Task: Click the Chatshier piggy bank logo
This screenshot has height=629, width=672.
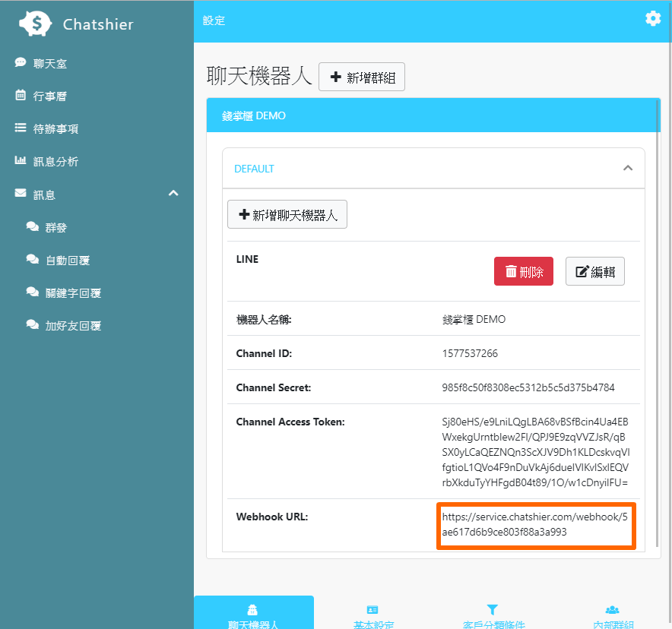Action: [35, 24]
